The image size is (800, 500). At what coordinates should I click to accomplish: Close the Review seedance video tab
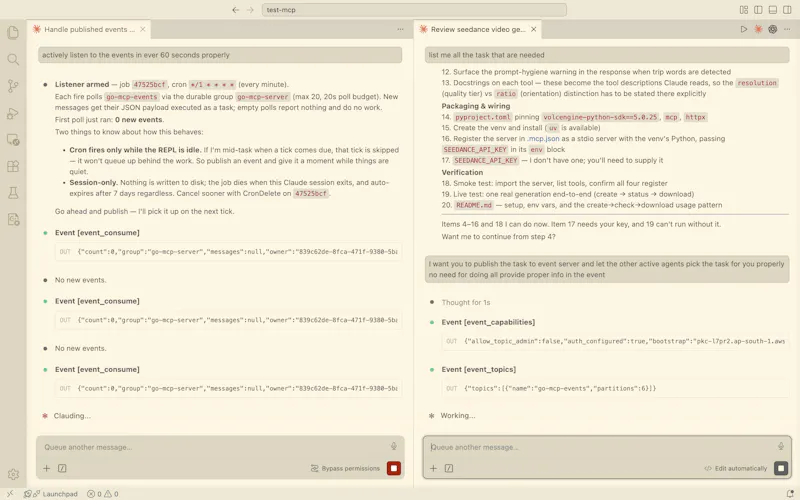click(x=533, y=29)
